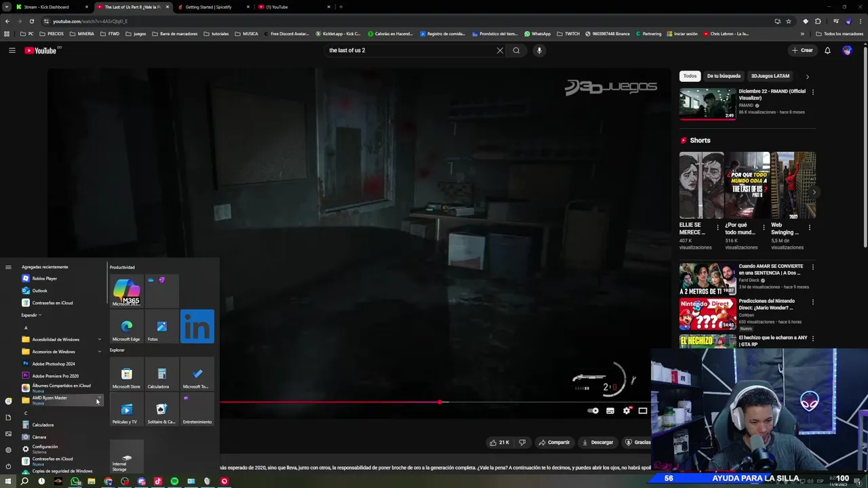Expand the Start menu hamburger navigation
The height and width of the screenshot is (488, 868).
point(8,267)
